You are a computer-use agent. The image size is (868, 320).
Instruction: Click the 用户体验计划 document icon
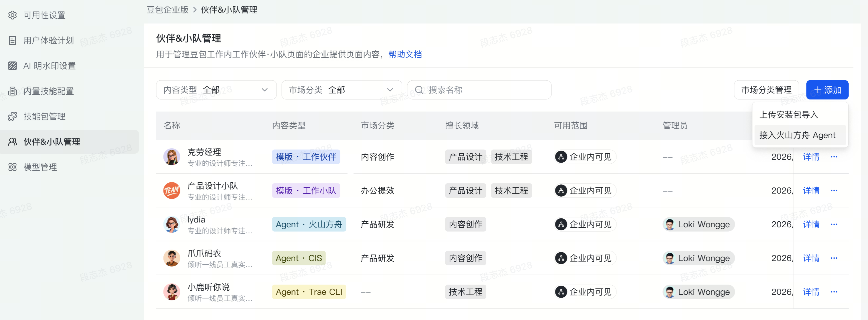[x=12, y=40]
